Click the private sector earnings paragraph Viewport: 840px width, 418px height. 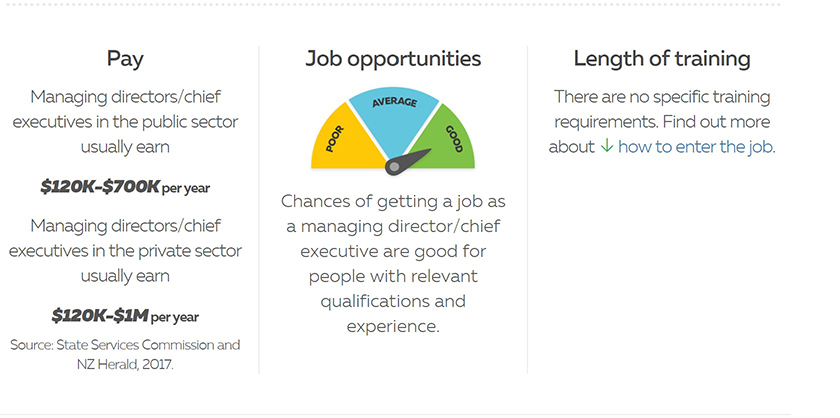125,251
